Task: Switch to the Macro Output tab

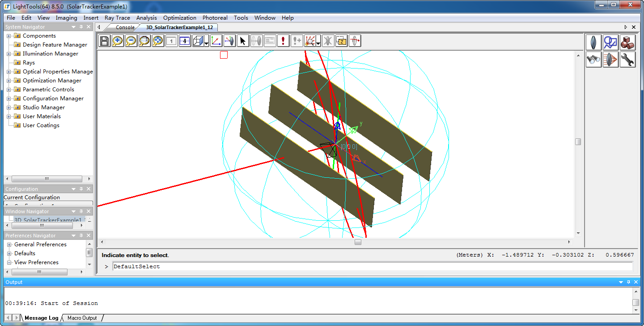Action: [x=82, y=318]
